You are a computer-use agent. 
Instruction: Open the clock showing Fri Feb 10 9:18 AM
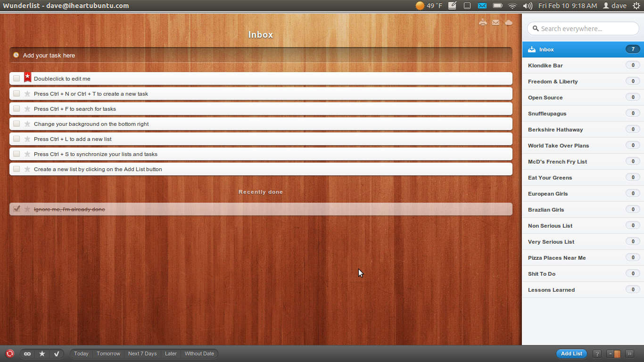[x=568, y=6]
